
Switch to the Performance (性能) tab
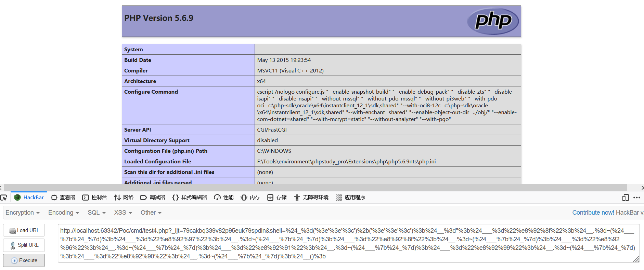[x=224, y=198]
